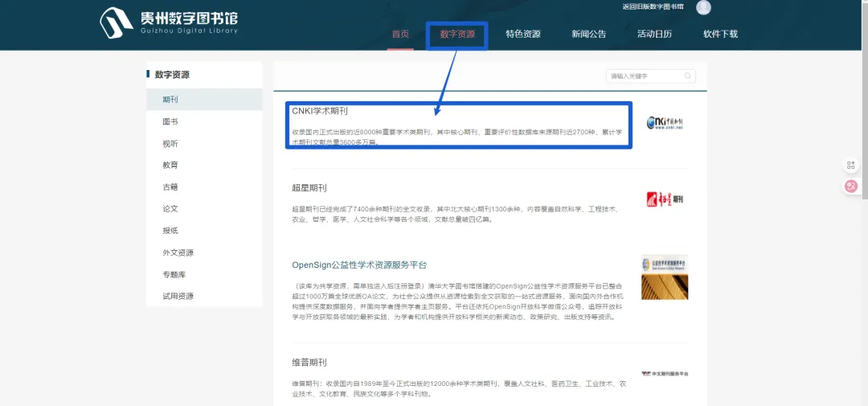Viewport: 868px width, 406px height.
Task: Open the 数字资源 navigation tab
Action: tap(457, 34)
